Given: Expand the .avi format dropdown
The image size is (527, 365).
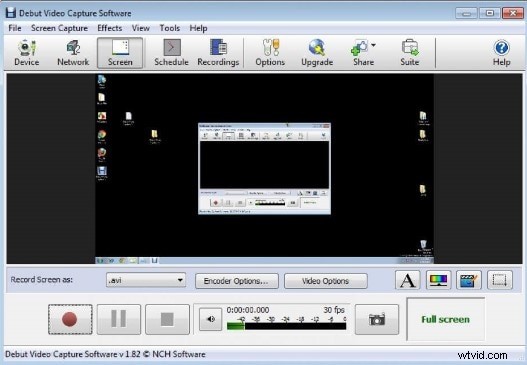Looking at the screenshot, I should [x=146, y=280].
